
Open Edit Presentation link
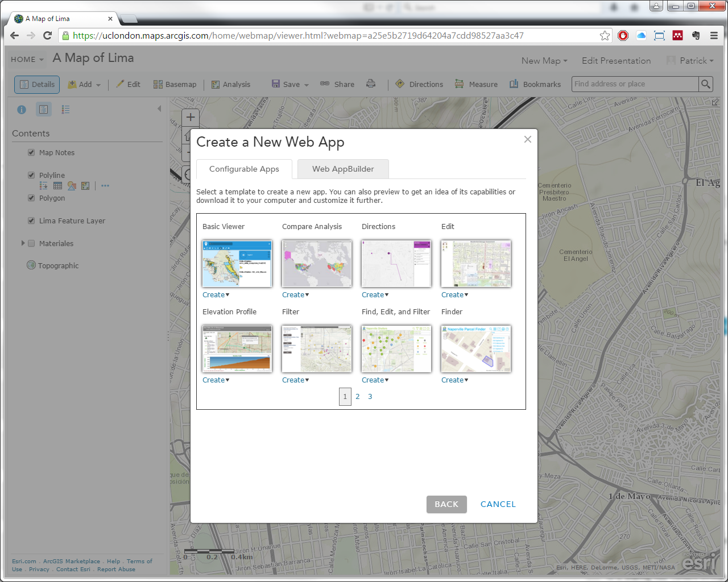click(616, 61)
